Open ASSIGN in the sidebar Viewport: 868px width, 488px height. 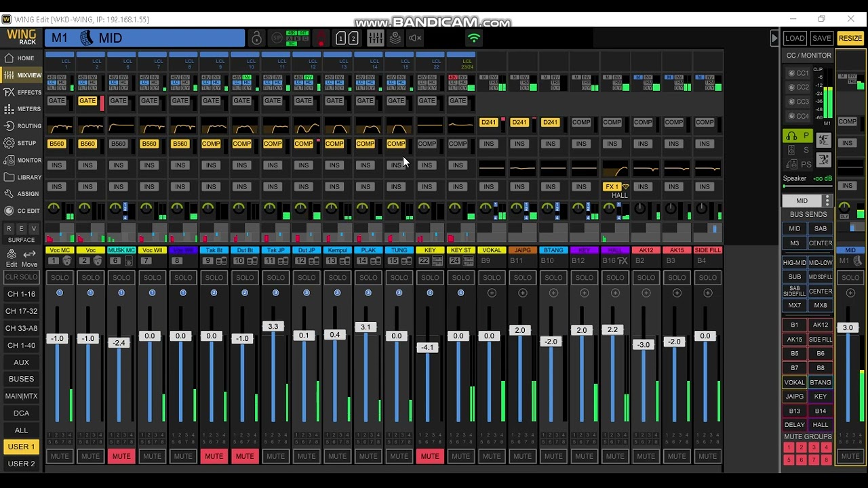click(x=22, y=194)
